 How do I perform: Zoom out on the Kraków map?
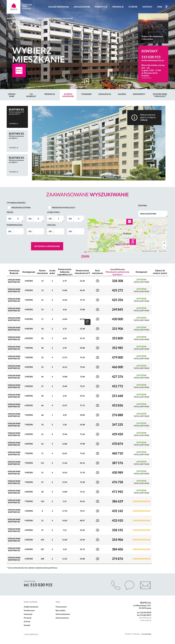click(164, 247)
